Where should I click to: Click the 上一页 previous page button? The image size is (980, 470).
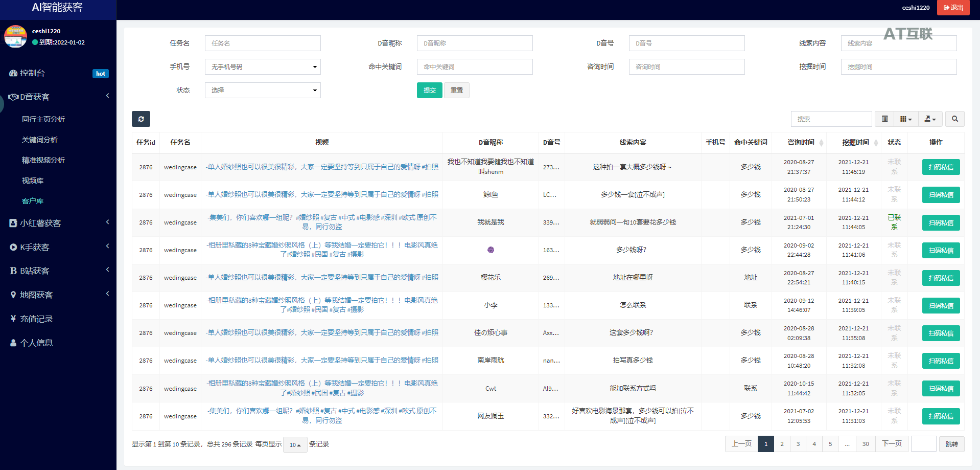tap(741, 444)
